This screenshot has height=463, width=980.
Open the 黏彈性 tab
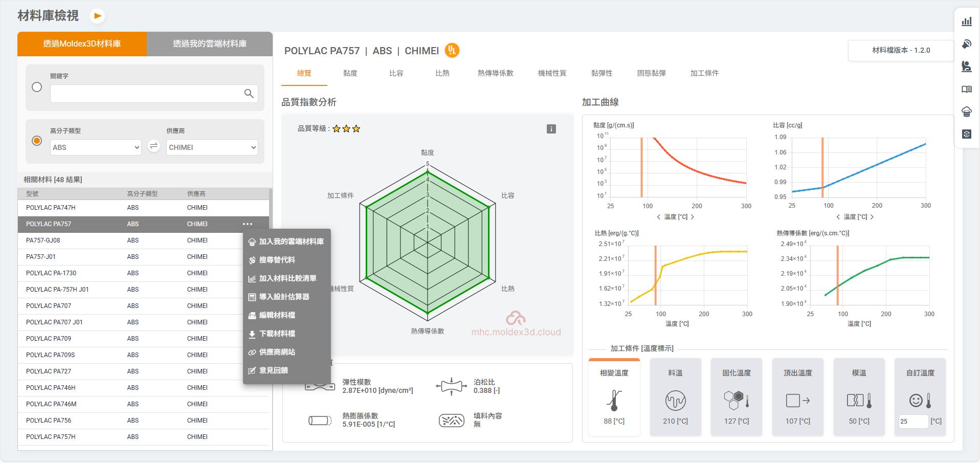pos(602,73)
